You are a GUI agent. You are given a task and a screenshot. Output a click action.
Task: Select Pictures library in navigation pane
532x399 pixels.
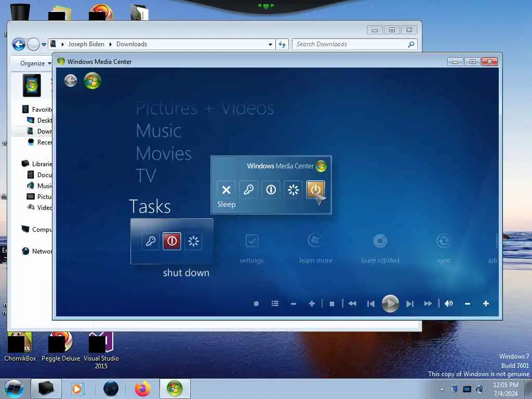point(39,196)
